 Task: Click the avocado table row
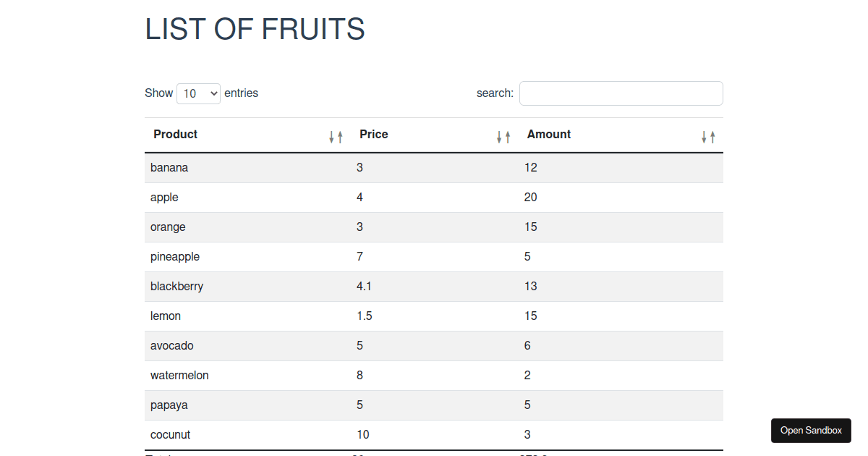pyautogui.click(x=434, y=346)
